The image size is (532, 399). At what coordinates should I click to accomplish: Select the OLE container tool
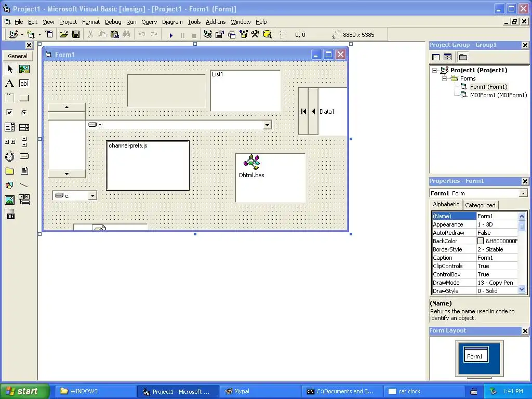[x=10, y=215]
